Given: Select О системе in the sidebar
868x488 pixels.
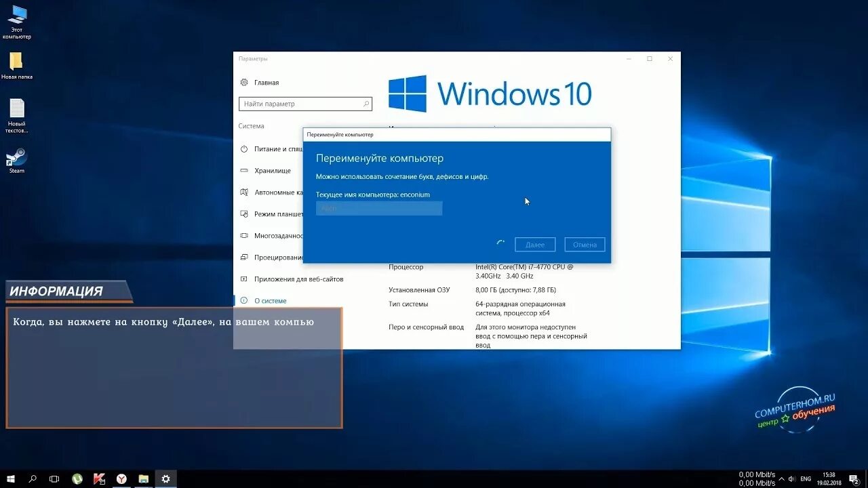Looking at the screenshot, I should coord(263,301).
